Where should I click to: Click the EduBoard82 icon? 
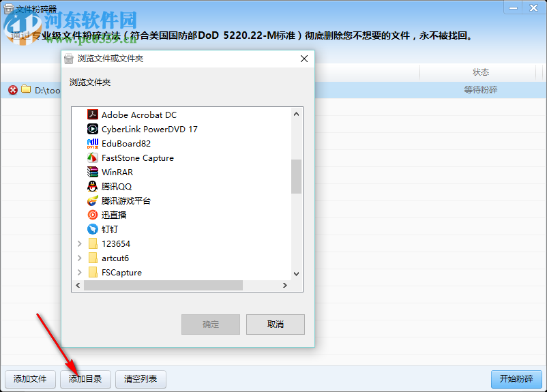click(x=93, y=143)
